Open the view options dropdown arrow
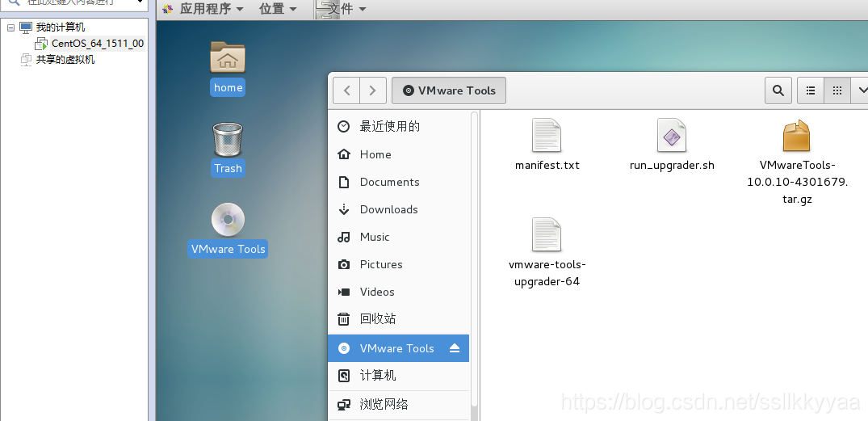Viewport: 868px width, 421px height. 860,91
